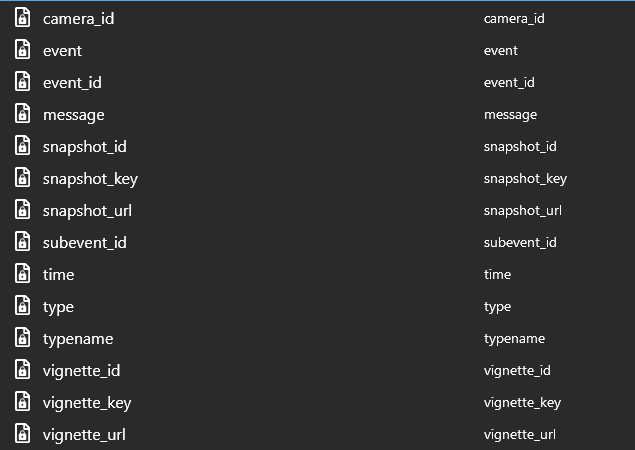Select the vignette_url file icon

coord(22,435)
